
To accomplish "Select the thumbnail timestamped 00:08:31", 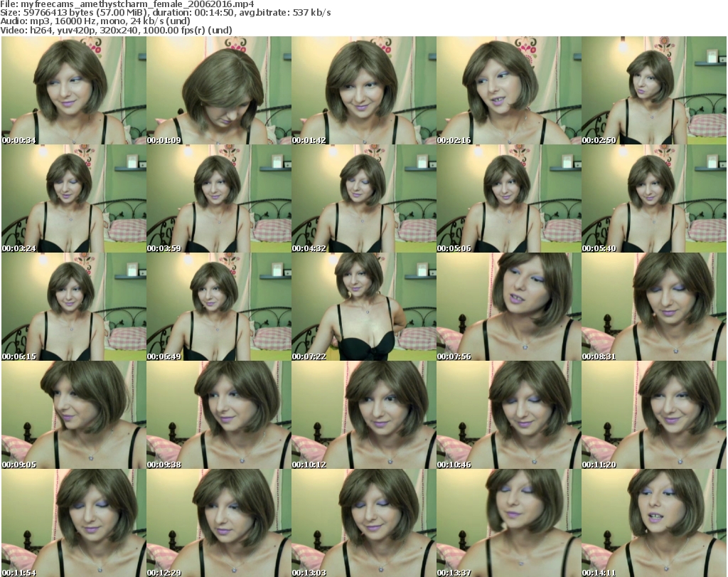I will (654, 307).
